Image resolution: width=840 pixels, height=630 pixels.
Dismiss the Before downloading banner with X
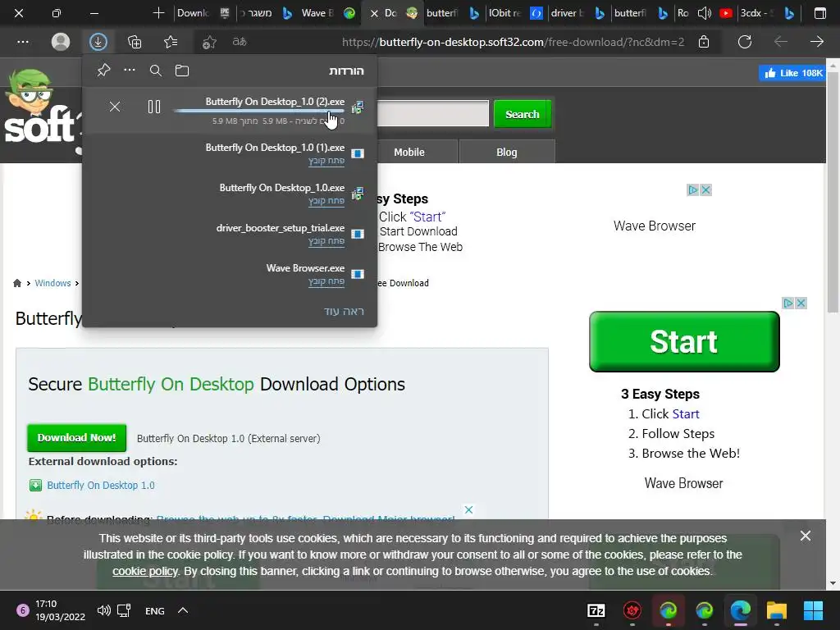point(468,509)
